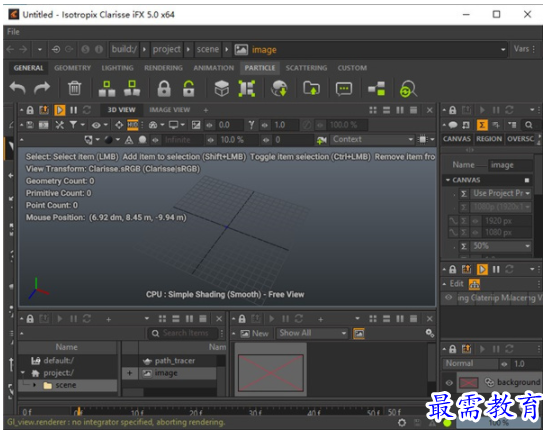
Task: Click the gear settings icon in image browser
Action: tap(430, 333)
